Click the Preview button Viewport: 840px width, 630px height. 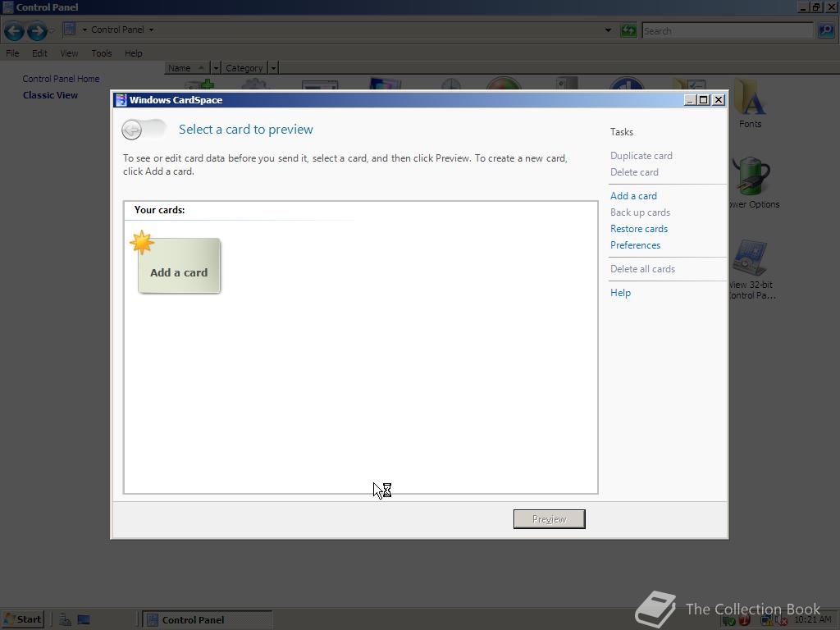point(549,519)
